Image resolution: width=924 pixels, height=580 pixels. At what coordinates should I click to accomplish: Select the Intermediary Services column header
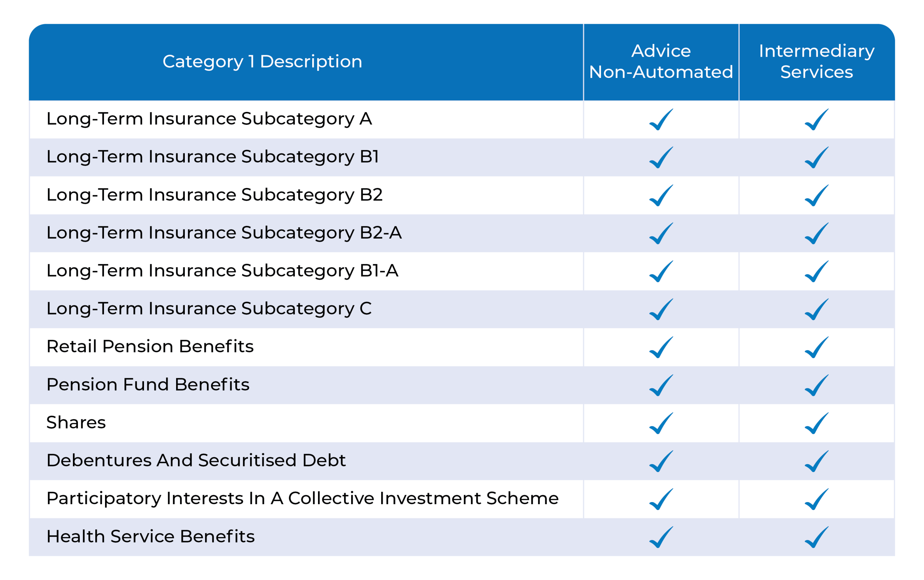pos(816,61)
